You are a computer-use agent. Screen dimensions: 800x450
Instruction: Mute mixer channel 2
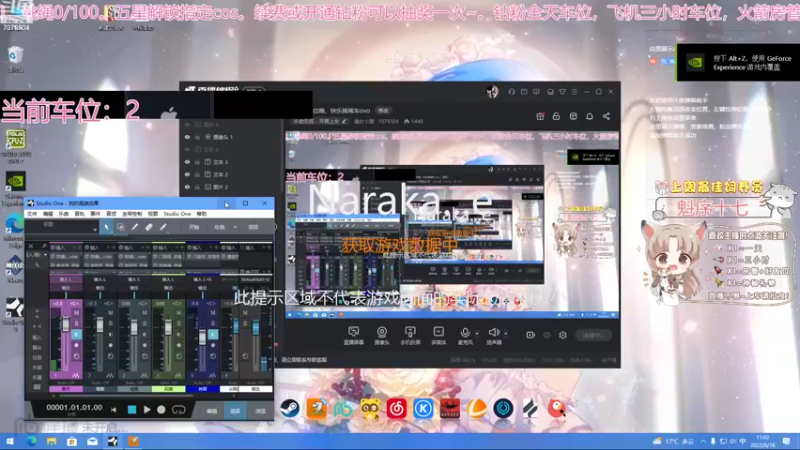111,313
